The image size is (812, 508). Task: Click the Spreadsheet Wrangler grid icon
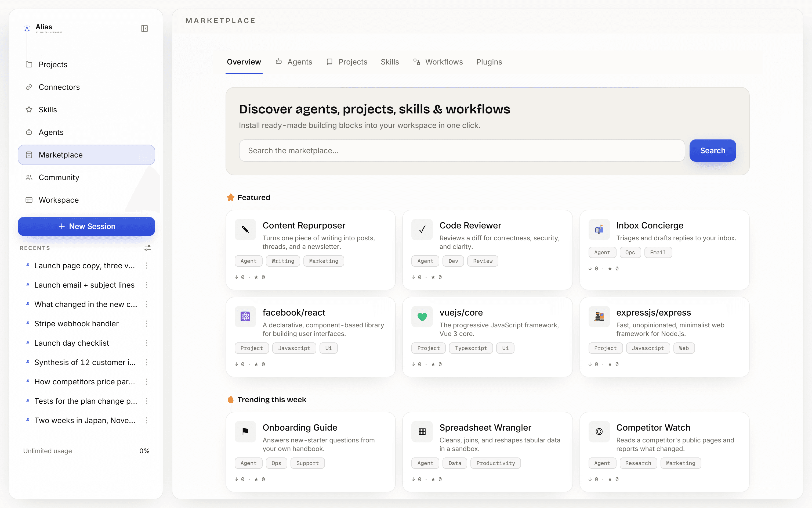(422, 431)
